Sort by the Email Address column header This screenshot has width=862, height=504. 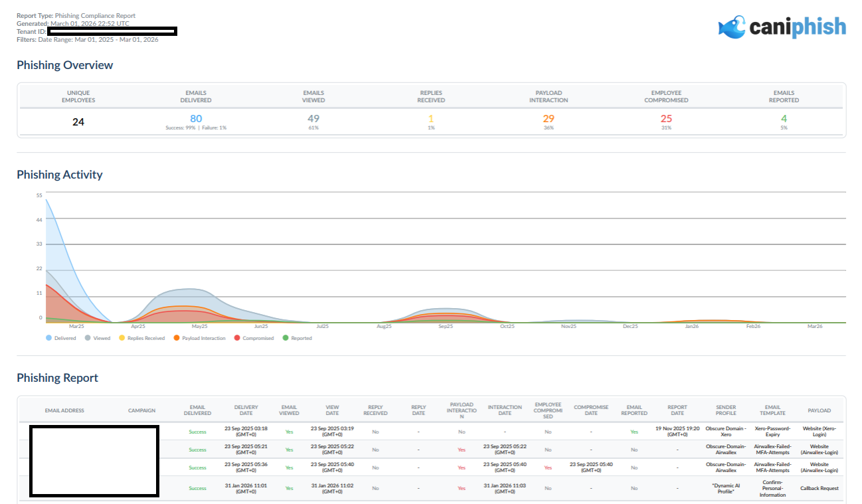pos(64,410)
